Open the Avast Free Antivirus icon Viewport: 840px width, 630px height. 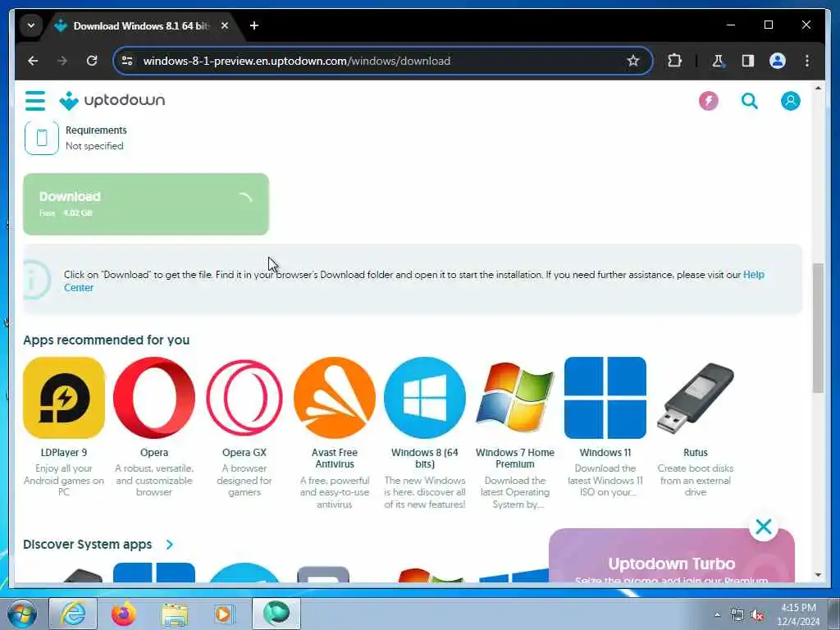[x=335, y=398]
